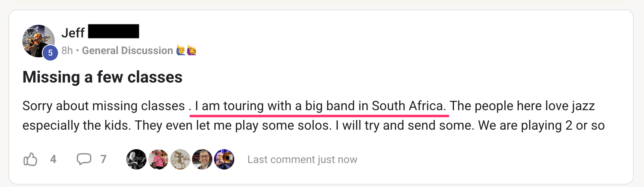This screenshot has width=644, height=187.
Task: Open the beige drawing commenter avatar
Action: [180, 159]
